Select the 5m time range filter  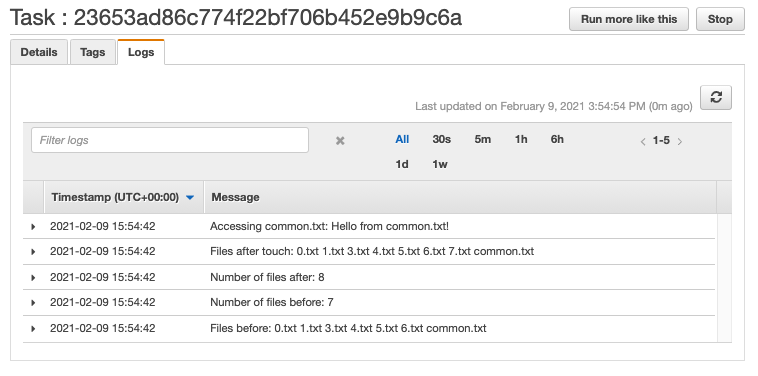[482, 139]
